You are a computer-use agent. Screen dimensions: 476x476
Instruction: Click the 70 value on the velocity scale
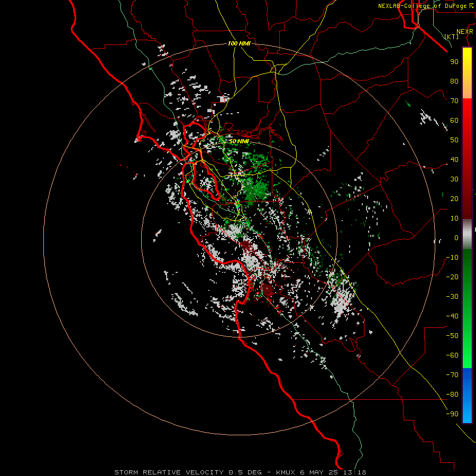(454, 101)
